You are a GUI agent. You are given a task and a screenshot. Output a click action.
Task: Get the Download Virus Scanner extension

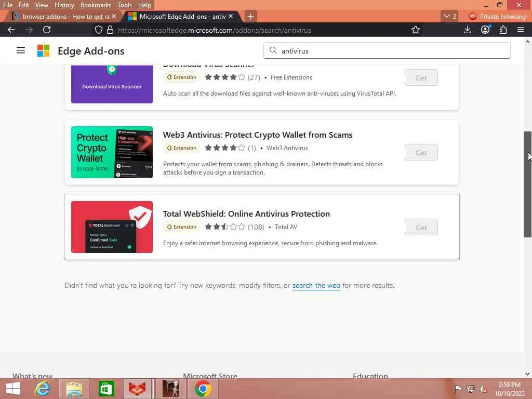pyautogui.click(x=421, y=78)
